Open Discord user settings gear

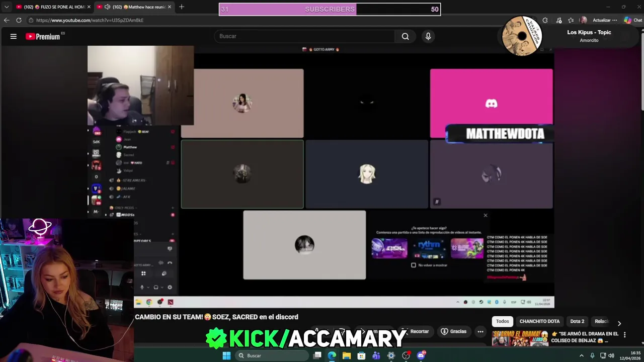point(170,287)
